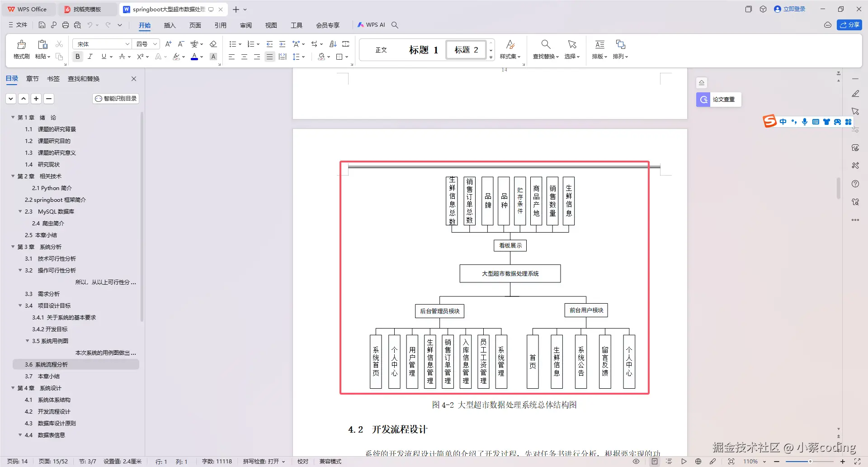The height and width of the screenshot is (467, 868).
Task: Click the eye protection mode icon in status bar
Action: point(636,462)
